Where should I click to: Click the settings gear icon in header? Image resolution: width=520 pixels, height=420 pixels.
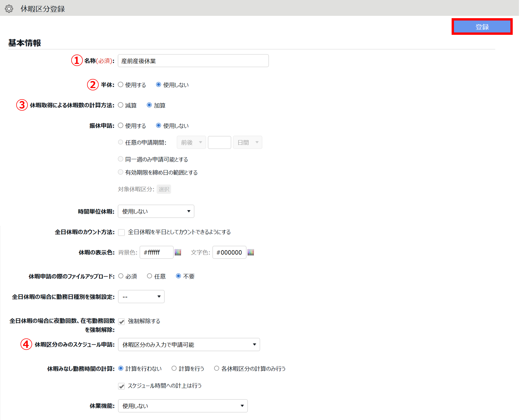(x=9, y=9)
